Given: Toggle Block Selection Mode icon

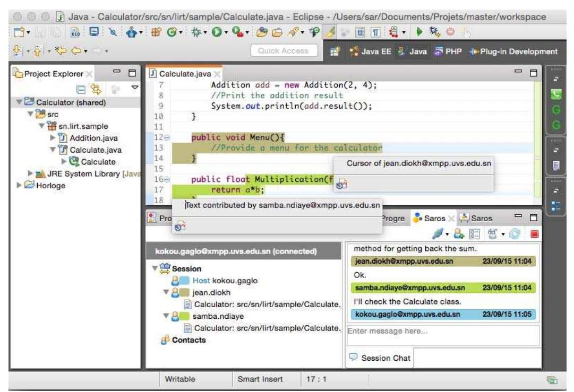Looking at the screenshot, I should coord(360,32).
